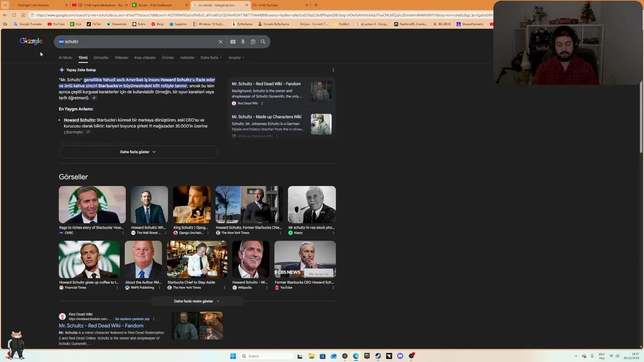This screenshot has height=362, width=644.
Task: Open the AI overview three-dot options
Action: 333,70
